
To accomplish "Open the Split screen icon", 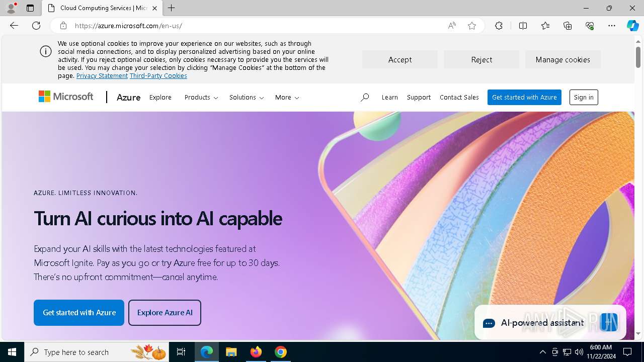I will (x=523, y=26).
